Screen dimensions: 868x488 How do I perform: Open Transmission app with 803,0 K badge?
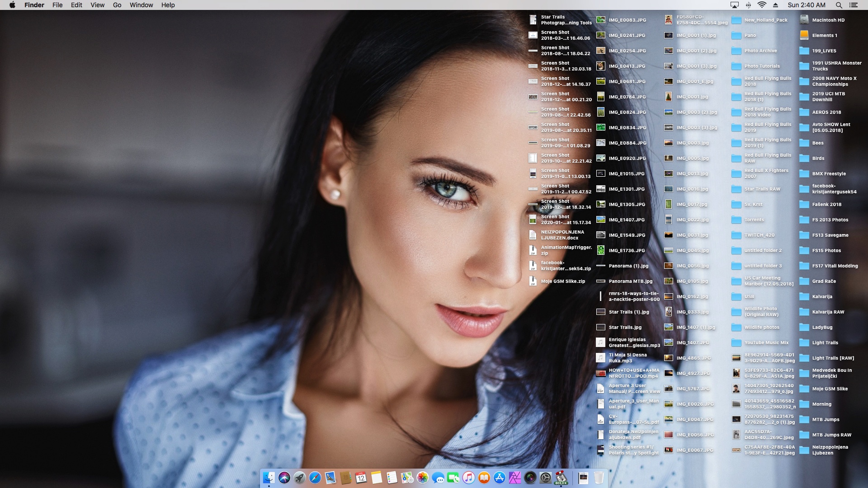coord(561,478)
